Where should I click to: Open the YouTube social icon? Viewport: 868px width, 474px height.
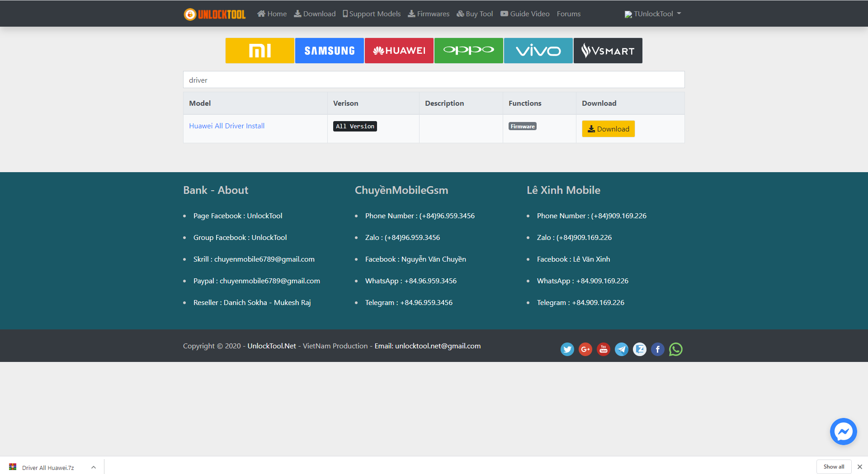point(604,349)
